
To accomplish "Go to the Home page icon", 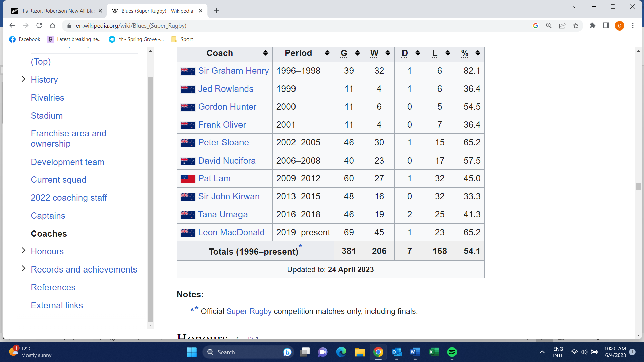I will (x=52, y=26).
